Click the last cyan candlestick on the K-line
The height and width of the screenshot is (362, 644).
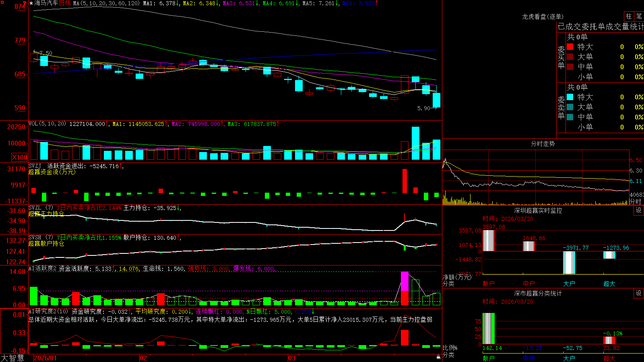coord(436,100)
